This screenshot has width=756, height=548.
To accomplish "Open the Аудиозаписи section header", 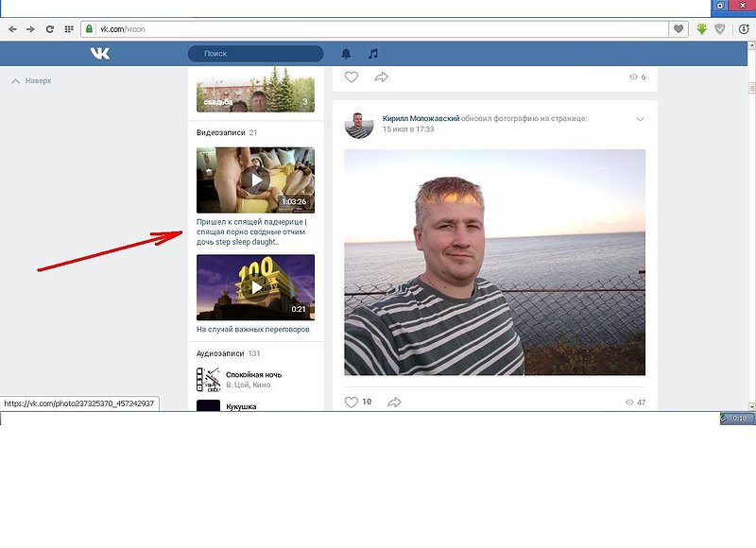I will [220, 353].
